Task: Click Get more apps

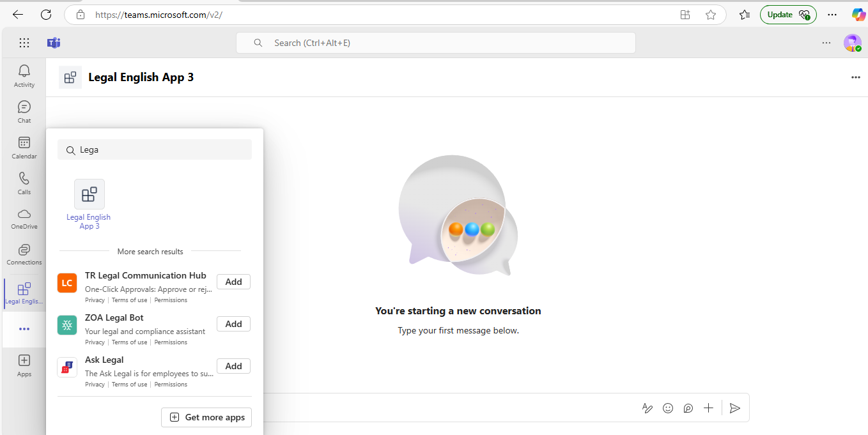Action: 206,417
